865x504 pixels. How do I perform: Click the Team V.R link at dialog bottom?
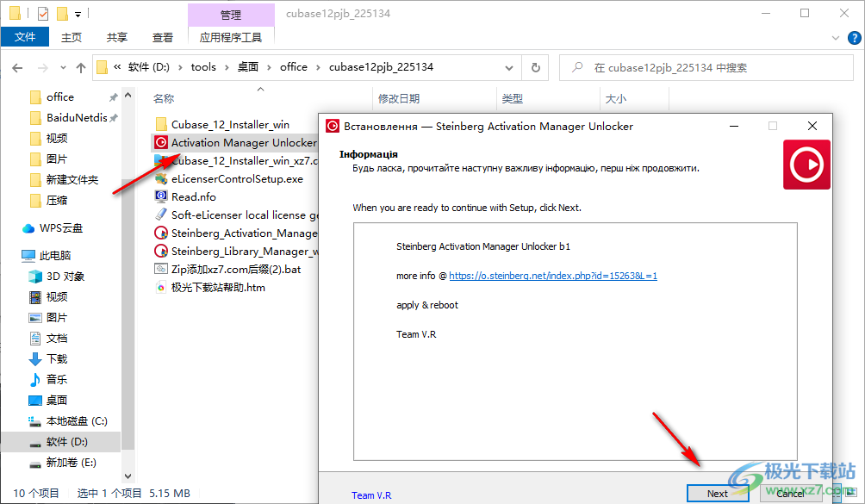[x=371, y=495]
